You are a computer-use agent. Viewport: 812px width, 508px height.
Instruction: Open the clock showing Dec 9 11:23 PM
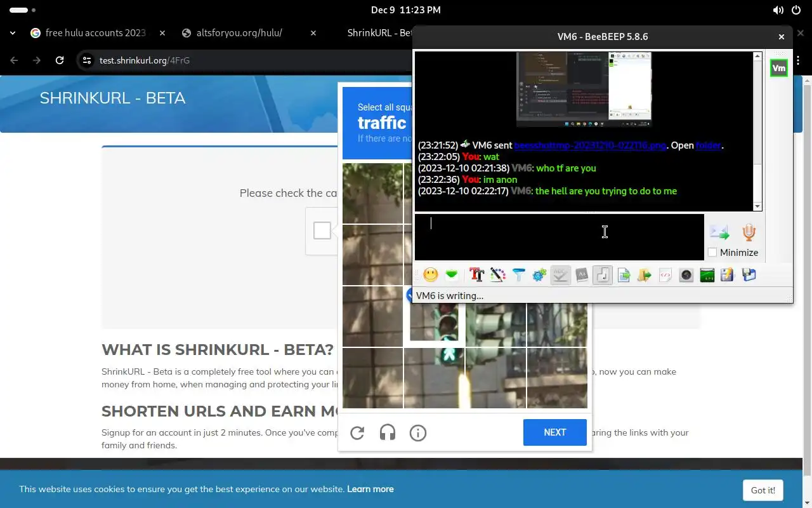click(x=406, y=10)
